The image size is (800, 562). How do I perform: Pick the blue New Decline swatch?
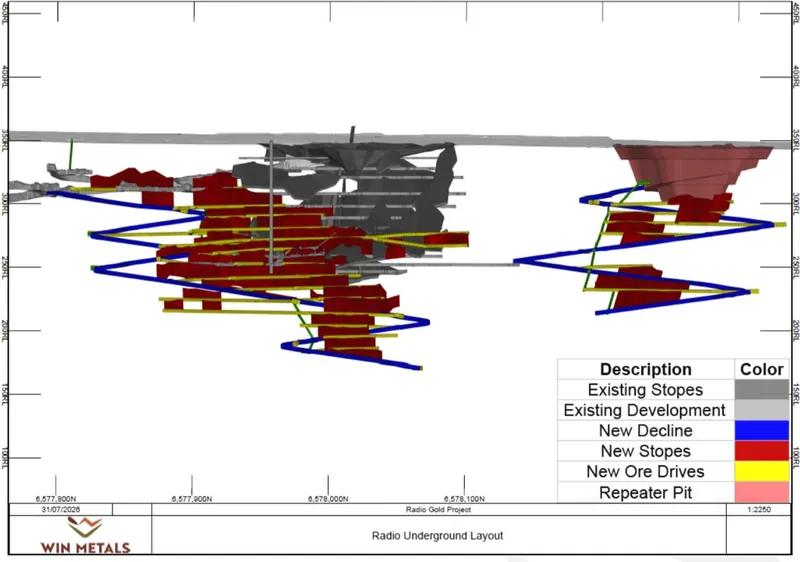(x=762, y=430)
